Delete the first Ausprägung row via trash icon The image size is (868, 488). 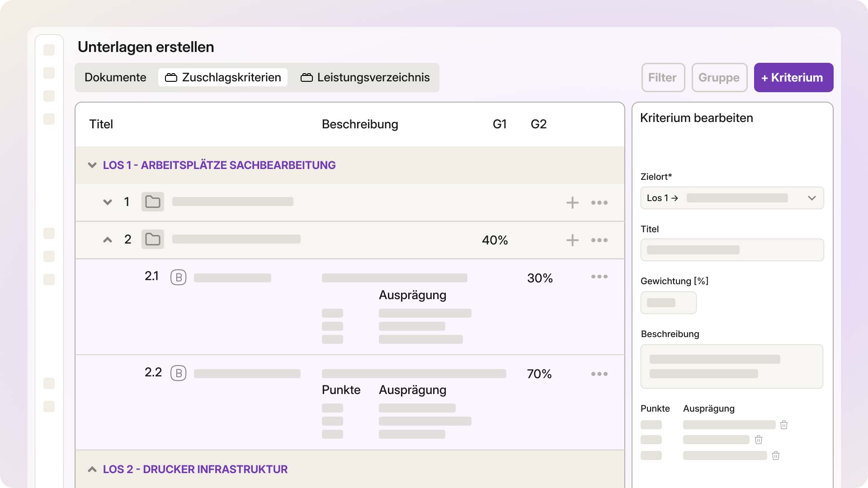click(x=784, y=425)
